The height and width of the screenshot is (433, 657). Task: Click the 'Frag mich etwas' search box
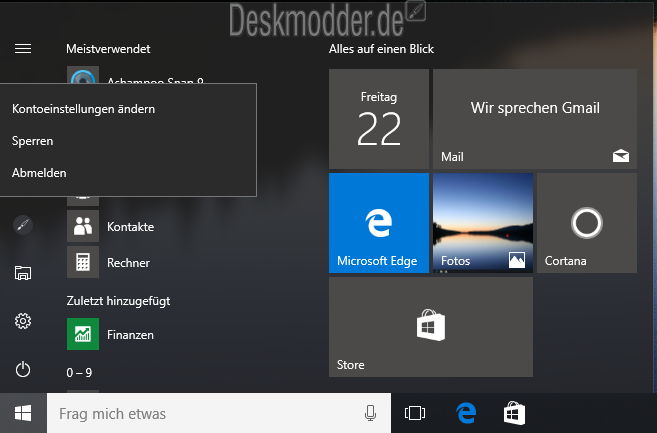pos(219,413)
